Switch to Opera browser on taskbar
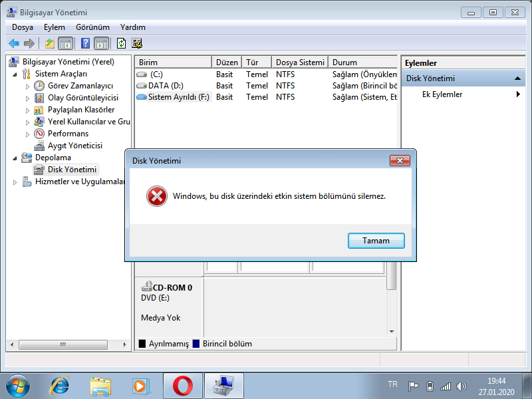Image resolution: width=532 pixels, height=399 pixels. coord(182,386)
